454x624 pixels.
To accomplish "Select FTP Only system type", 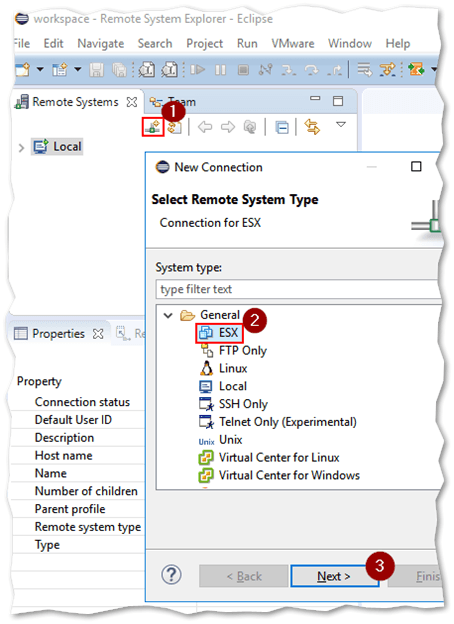I will point(233,351).
